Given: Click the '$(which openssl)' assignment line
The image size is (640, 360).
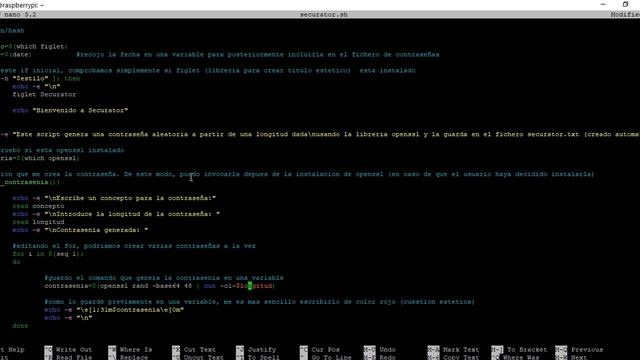Looking at the screenshot, I should 40,158.
